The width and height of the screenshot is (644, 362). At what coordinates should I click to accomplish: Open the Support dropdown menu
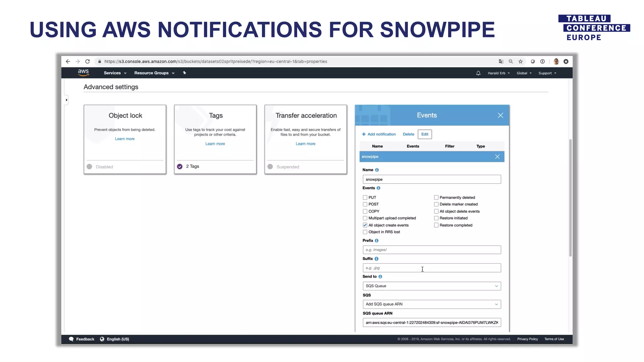click(x=547, y=73)
